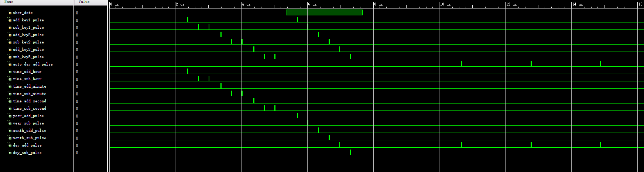Click the signal icon beside time_add_second
Screen dimensions: 644x172
pos(9,101)
